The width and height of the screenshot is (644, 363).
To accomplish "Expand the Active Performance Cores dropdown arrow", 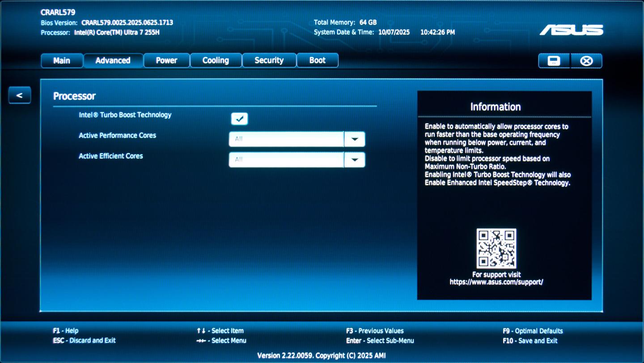I will 355,139.
